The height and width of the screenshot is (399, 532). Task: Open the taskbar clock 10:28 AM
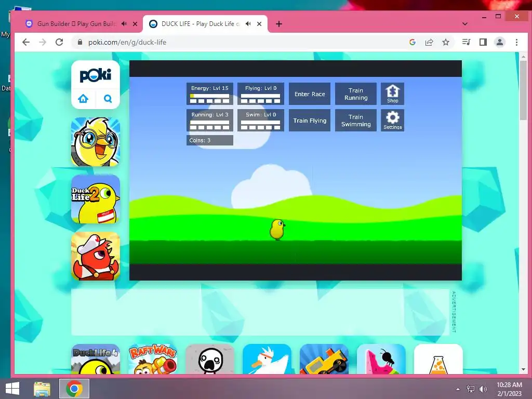509,389
